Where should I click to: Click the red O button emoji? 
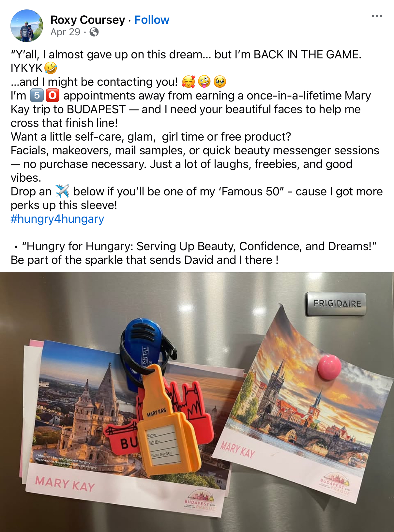pyautogui.click(x=53, y=96)
